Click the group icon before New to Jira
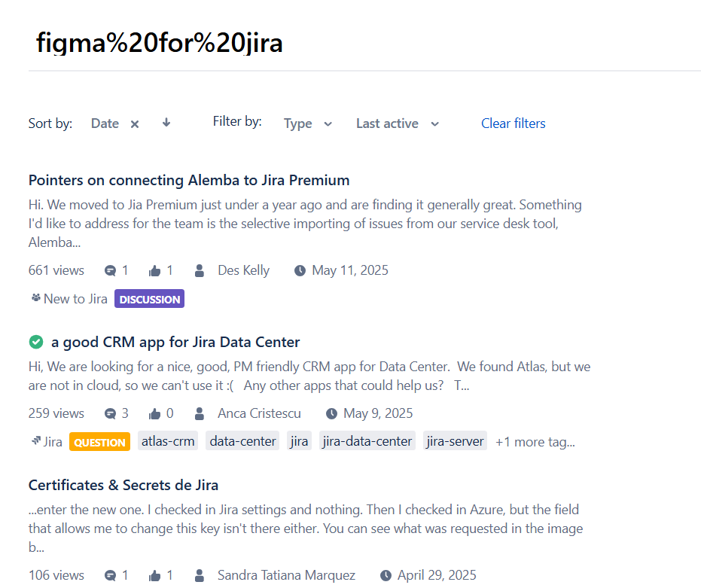The width and height of the screenshot is (701, 588). tap(36, 298)
